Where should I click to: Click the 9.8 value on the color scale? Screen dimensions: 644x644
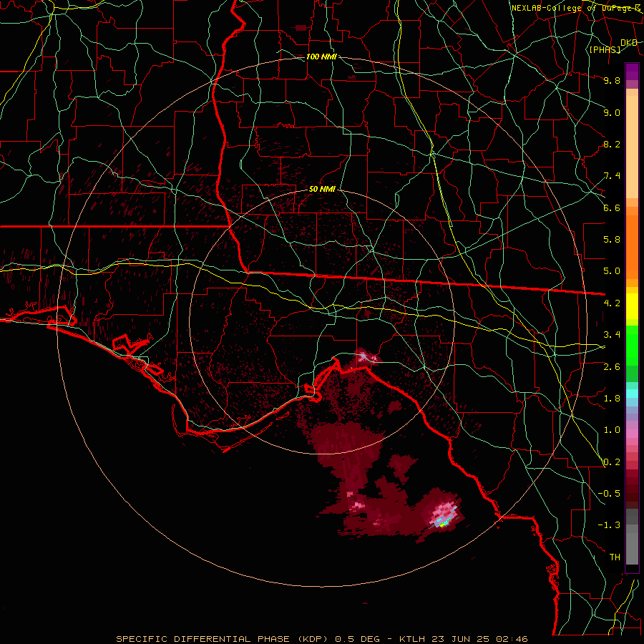[x=612, y=80]
